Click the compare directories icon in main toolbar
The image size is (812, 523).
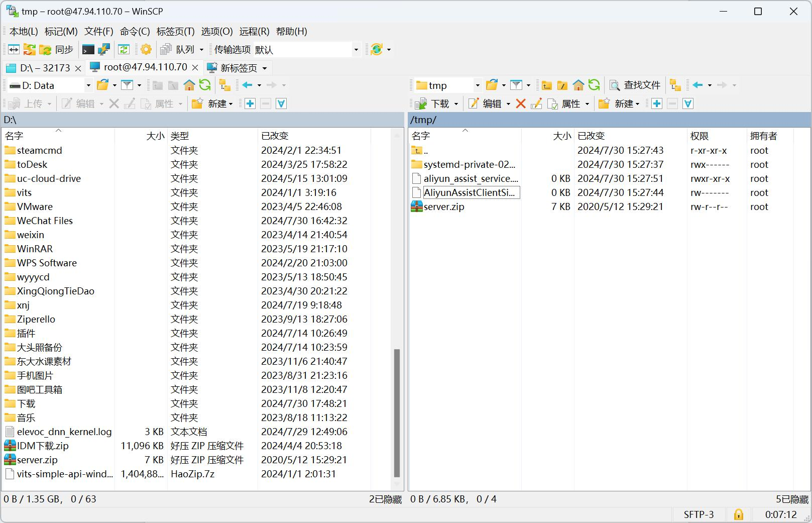click(14, 49)
